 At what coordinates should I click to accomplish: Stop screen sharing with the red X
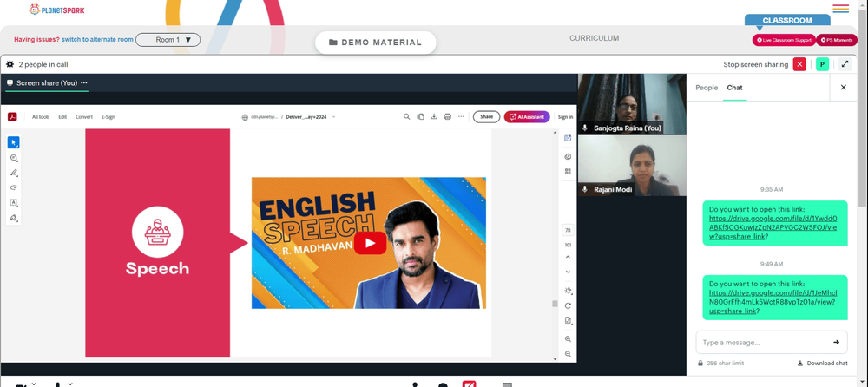tap(799, 64)
